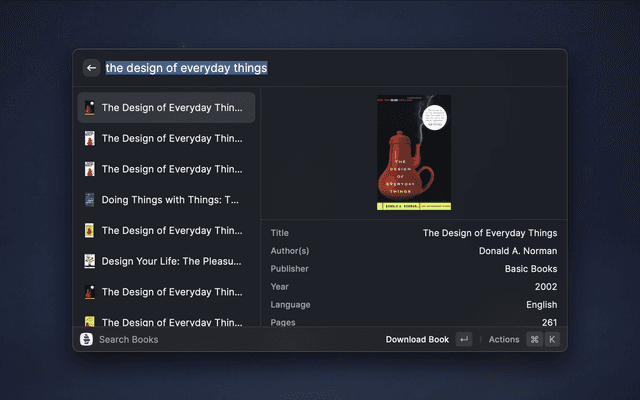Click the Donald A. Norman author value
Screen dimensions: 640x400
pyautogui.click(x=517, y=251)
